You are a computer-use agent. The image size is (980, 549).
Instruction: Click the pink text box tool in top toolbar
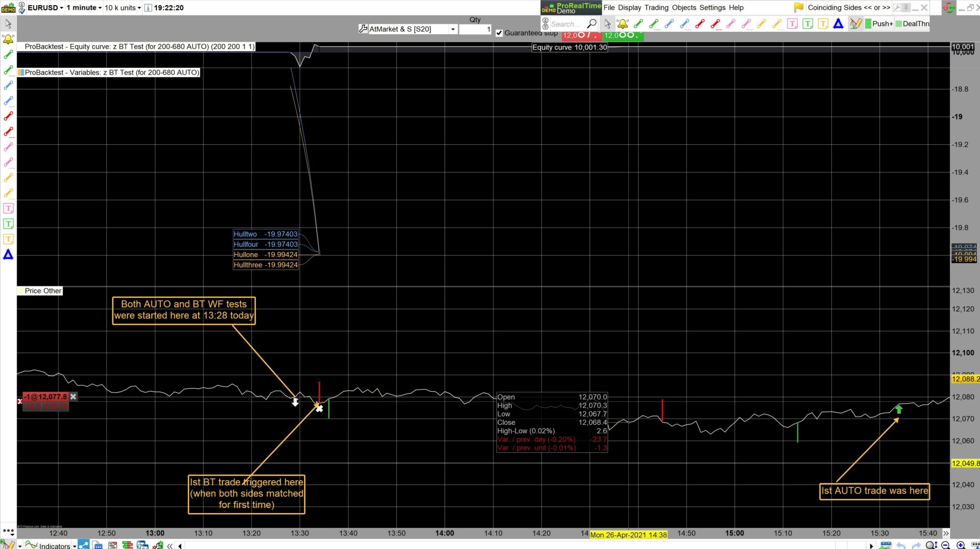tap(792, 23)
